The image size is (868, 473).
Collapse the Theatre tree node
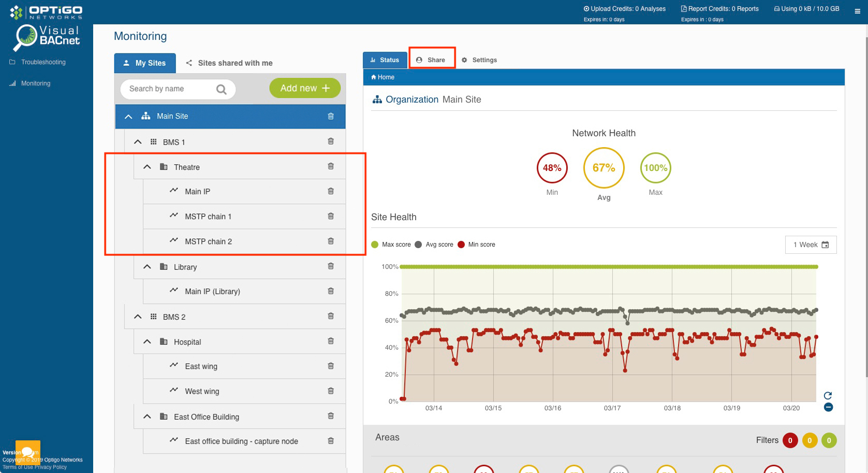pyautogui.click(x=147, y=167)
